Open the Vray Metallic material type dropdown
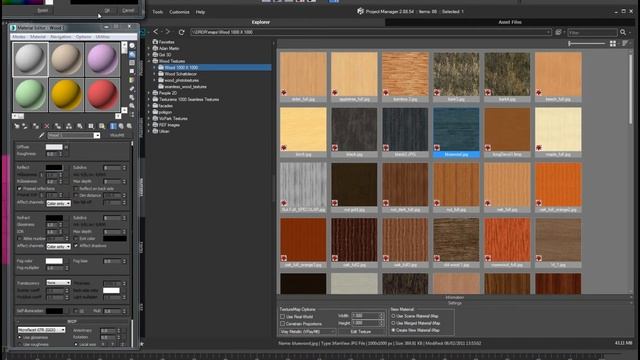The height and width of the screenshot is (360, 640). pyautogui.click(x=308, y=332)
